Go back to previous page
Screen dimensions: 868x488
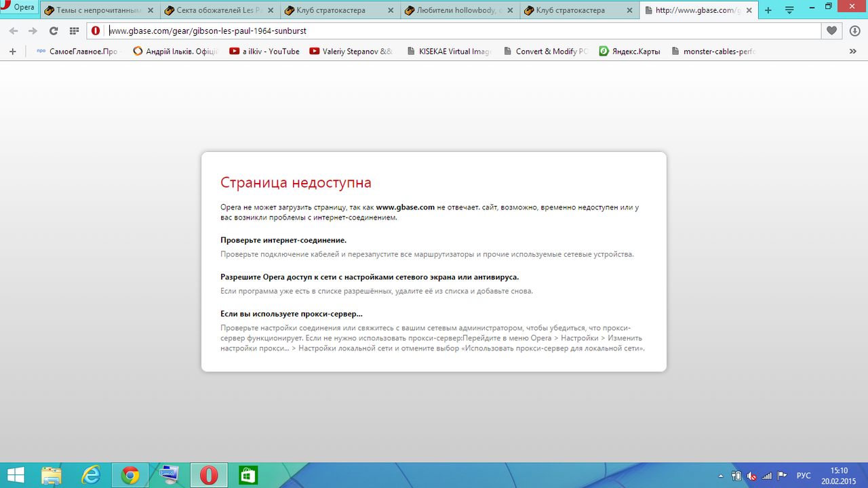(14, 30)
